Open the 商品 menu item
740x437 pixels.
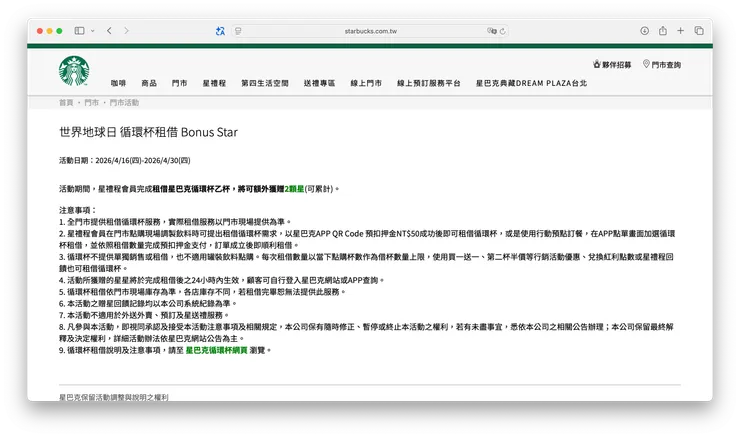coord(149,83)
